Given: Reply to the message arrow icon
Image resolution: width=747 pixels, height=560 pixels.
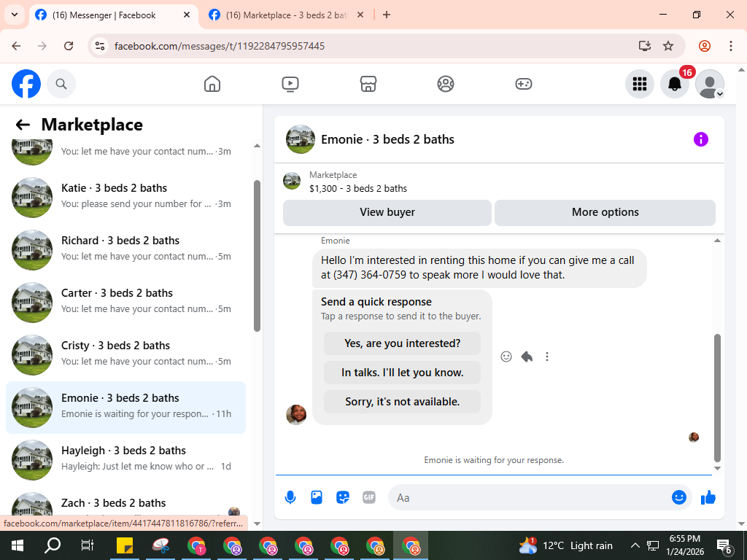Looking at the screenshot, I should pos(527,357).
